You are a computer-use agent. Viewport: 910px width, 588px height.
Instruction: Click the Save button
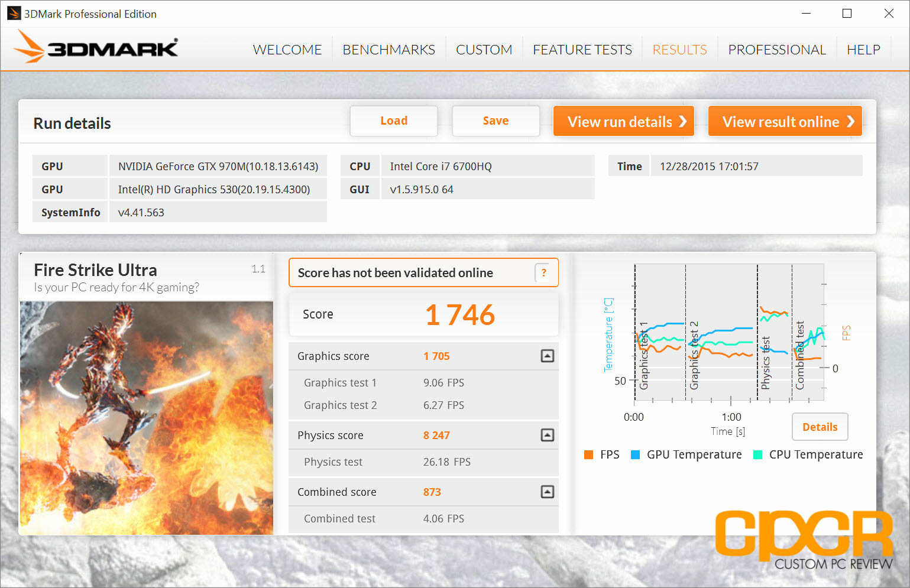tap(496, 121)
